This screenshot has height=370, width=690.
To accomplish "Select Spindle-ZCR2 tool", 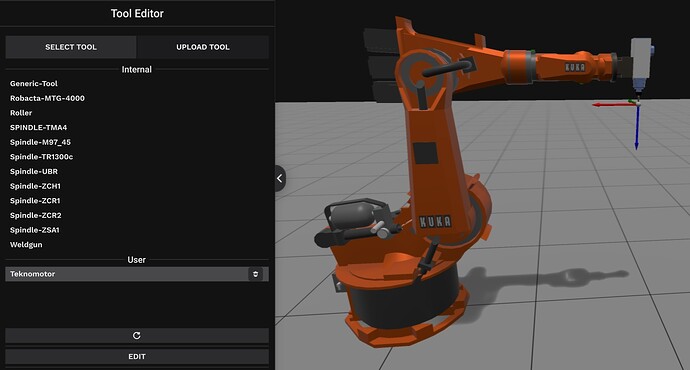I will pyautogui.click(x=36, y=215).
